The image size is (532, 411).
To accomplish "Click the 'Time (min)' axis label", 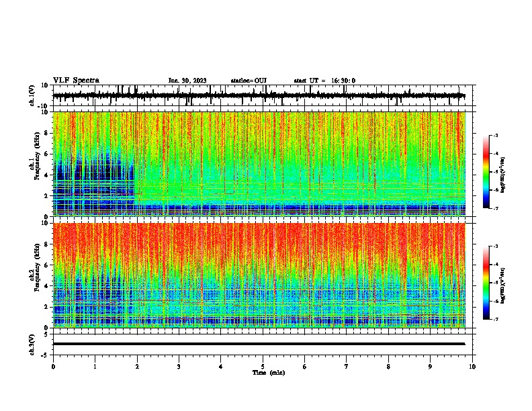I will (x=269, y=373).
